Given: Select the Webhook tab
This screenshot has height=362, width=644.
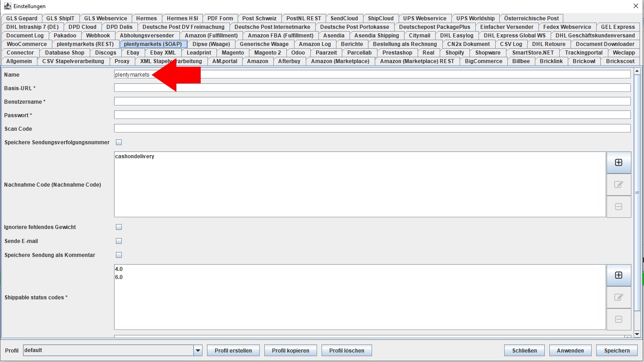Looking at the screenshot, I should click(x=98, y=36).
